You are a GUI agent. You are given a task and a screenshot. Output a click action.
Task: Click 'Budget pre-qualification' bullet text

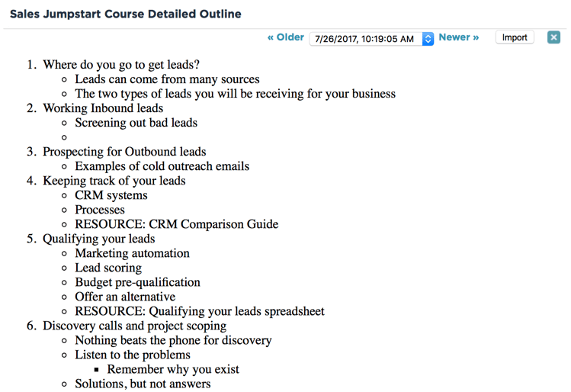pos(138,282)
